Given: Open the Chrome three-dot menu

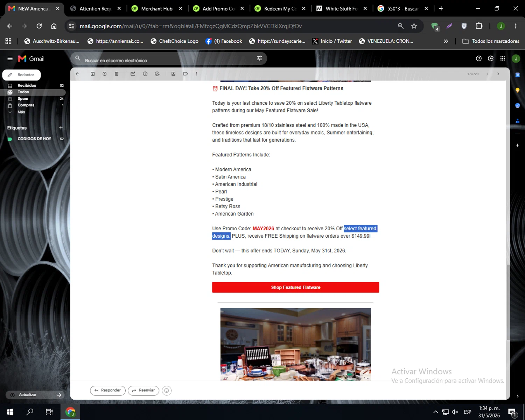Looking at the screenshot, I should [516, 26].
